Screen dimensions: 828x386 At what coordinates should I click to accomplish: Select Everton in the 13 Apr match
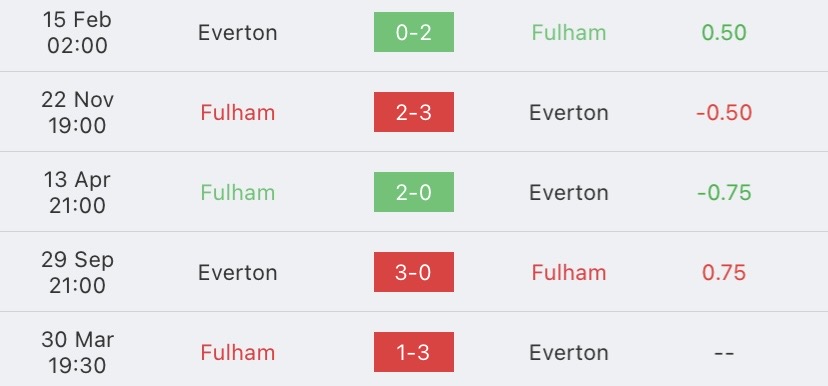click(569, 193)
